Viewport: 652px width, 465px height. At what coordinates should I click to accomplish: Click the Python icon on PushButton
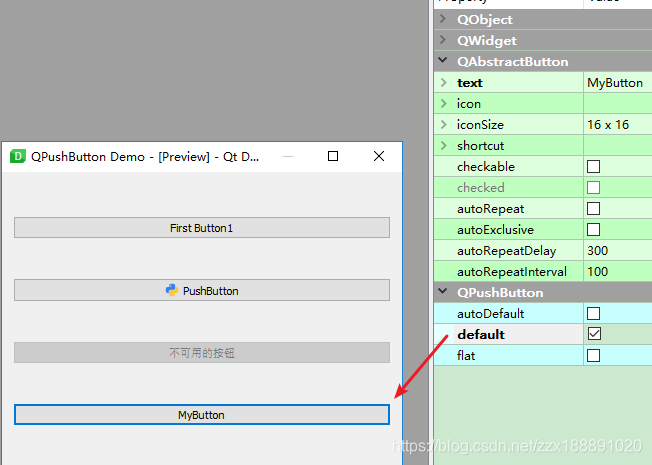click(172, 290)
